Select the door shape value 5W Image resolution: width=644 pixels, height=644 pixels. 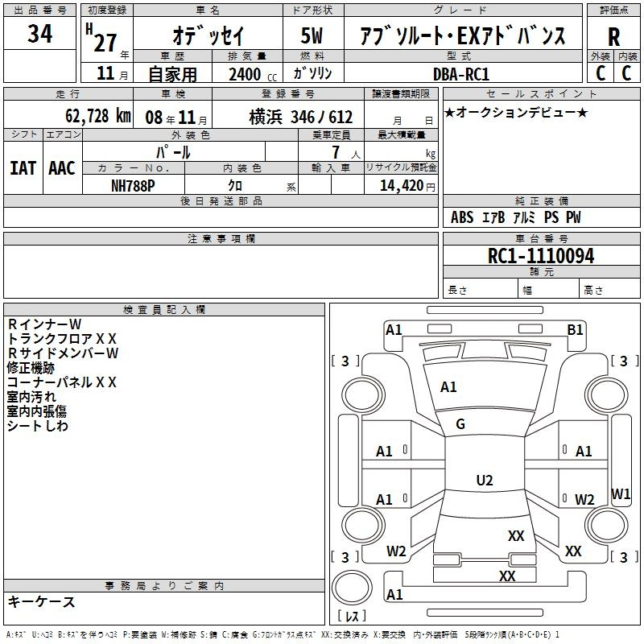(x=312, y=35)
